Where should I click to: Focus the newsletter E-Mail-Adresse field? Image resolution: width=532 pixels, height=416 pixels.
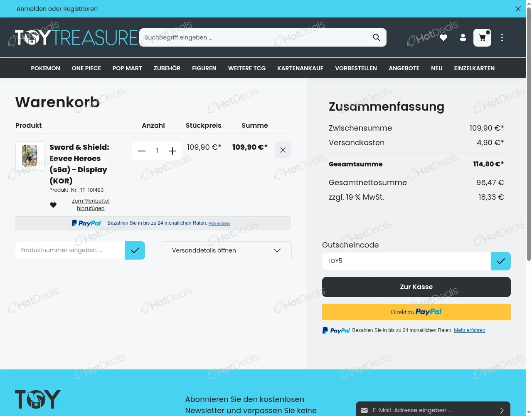(432, 410)
